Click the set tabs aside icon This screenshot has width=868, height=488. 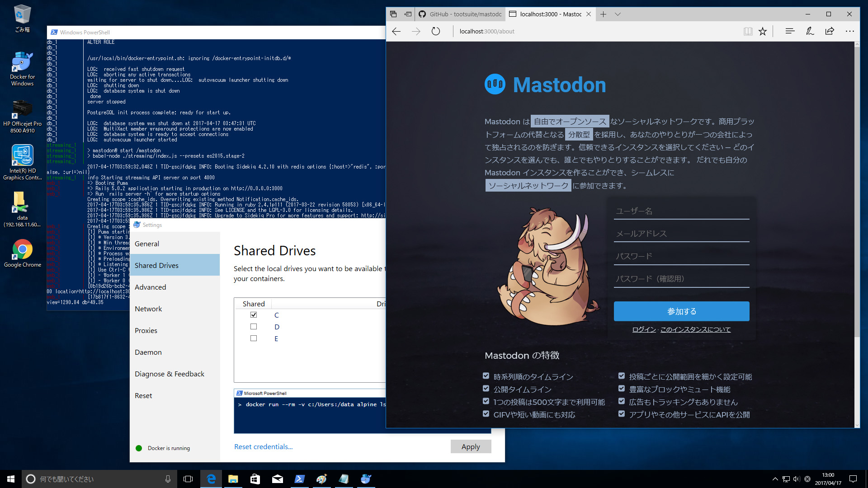408,14
